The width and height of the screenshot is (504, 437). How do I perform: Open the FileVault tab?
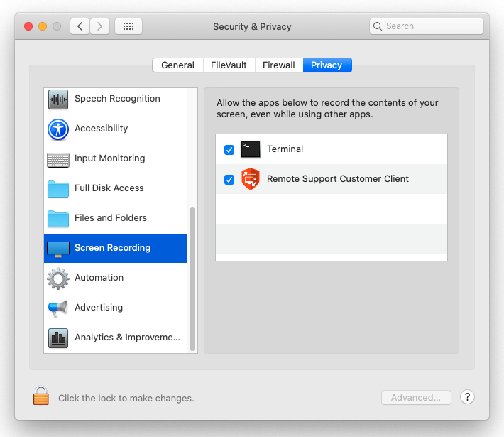coord(229,65)
